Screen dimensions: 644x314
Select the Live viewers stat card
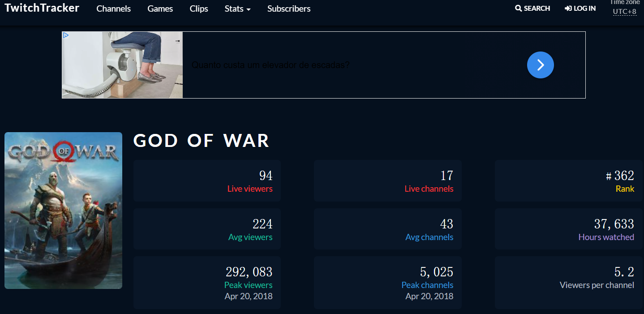click(x=207, y=181)
